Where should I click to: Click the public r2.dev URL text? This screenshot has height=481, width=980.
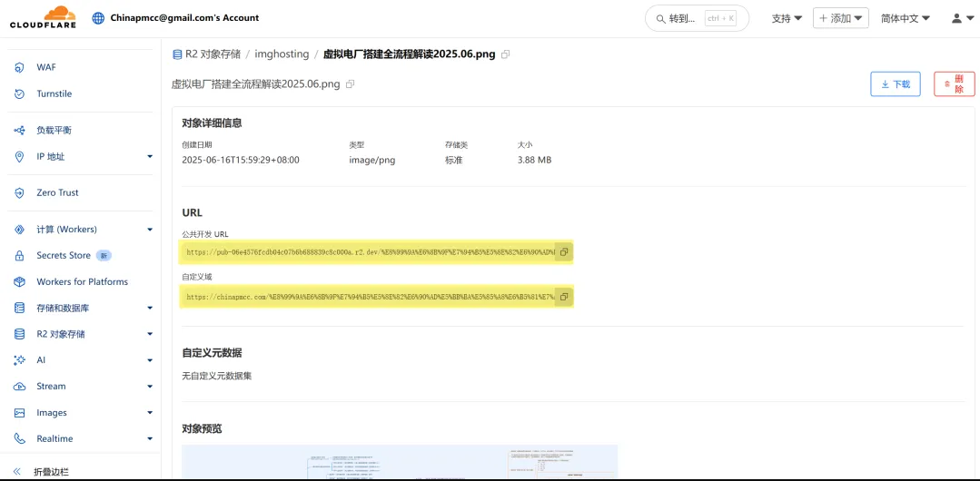tap(370, 252)
